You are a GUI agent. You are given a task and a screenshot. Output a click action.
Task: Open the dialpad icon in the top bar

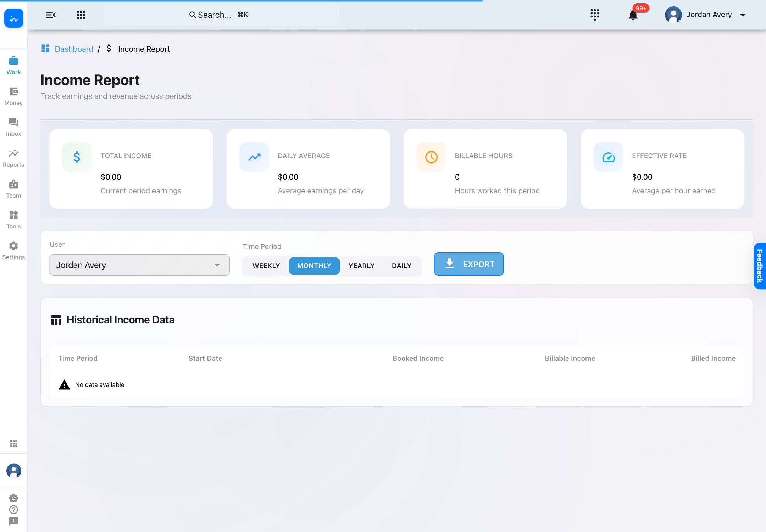coord(595,15)
